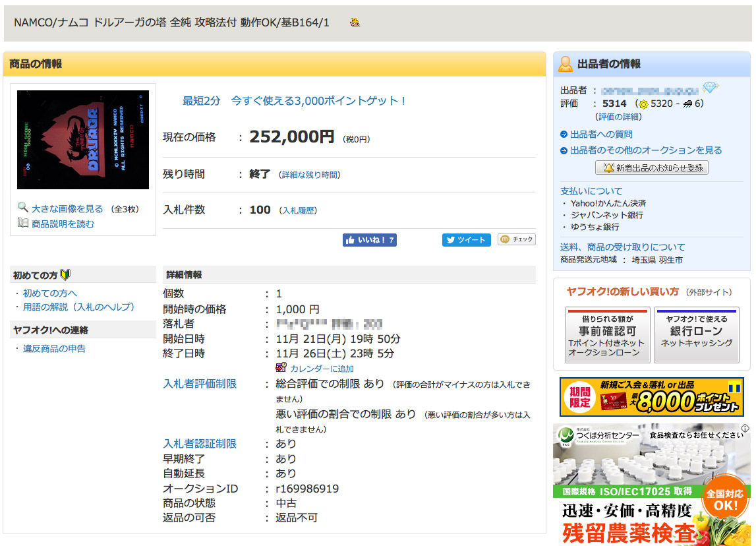Open 出品者への質問 link

pos(601,135)
